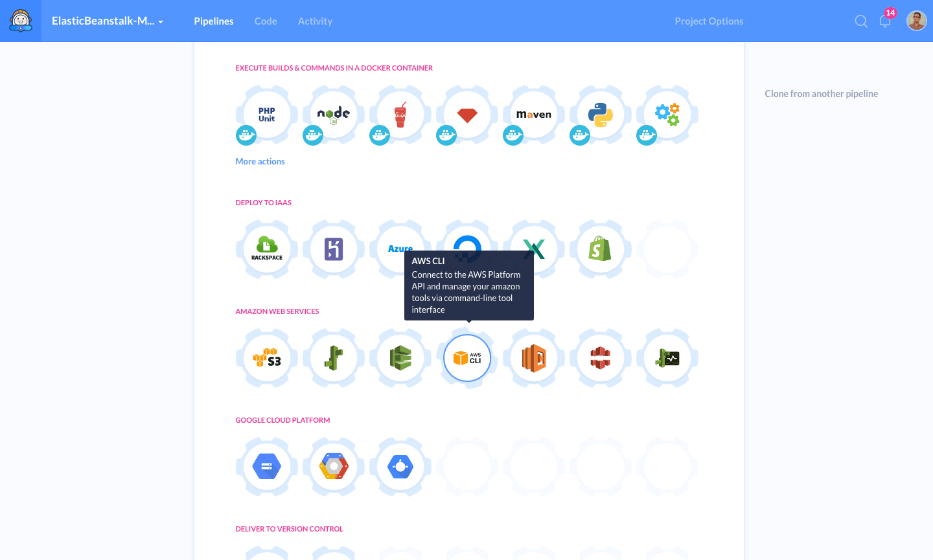Click the search magnifier icon
The height and width of the screenshot is (560, 933).
pos(861,21)
